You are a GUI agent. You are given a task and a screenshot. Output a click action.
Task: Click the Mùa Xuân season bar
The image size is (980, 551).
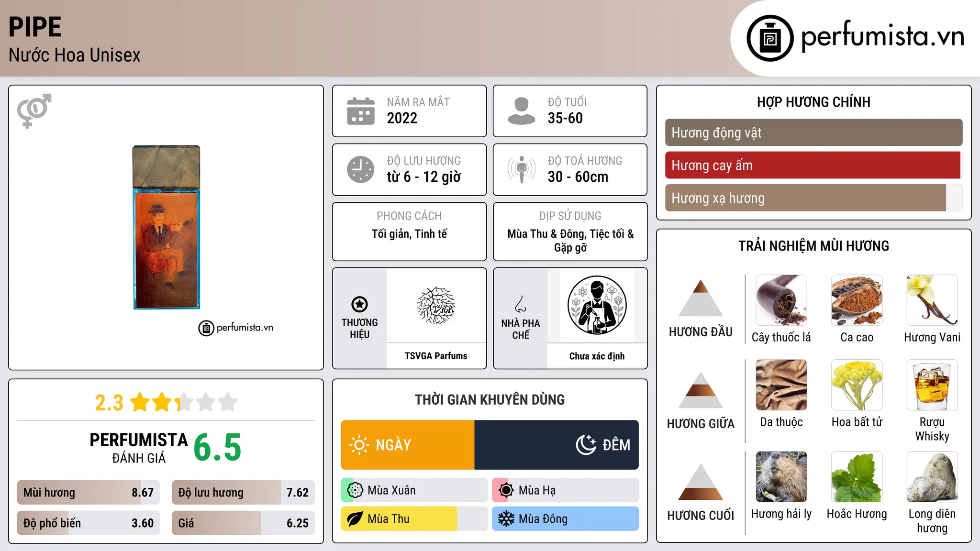click(414, 490)
